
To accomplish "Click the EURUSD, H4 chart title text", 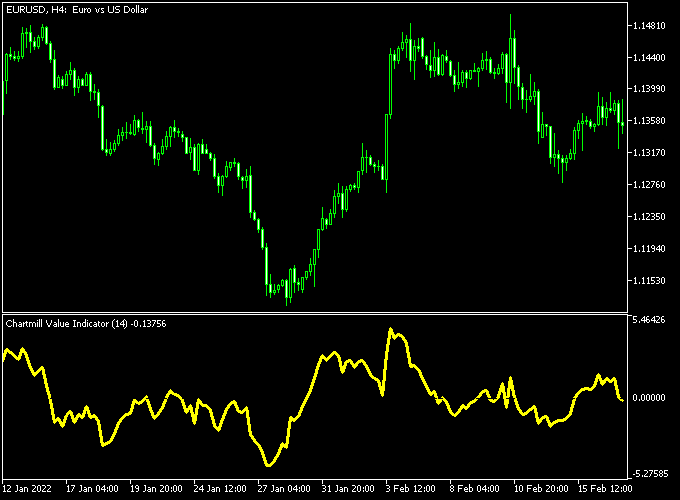I will pos(77,10).
